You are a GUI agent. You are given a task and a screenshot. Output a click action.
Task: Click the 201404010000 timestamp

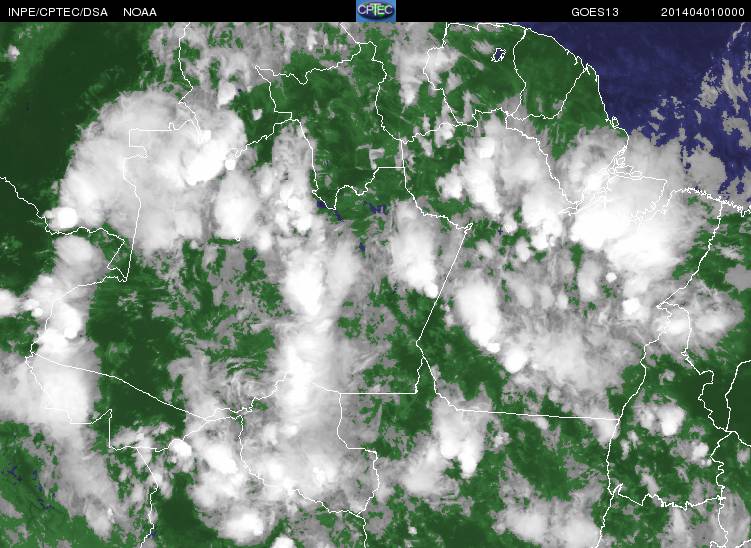coord(703,12)
